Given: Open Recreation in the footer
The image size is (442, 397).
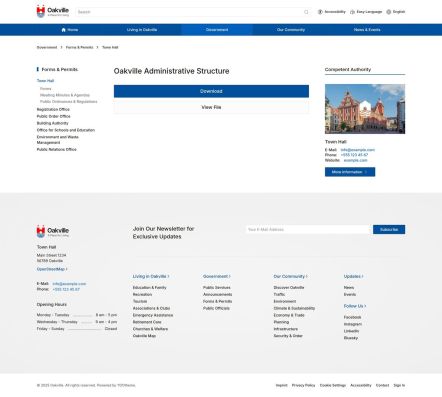Looking at the screenshot, I should 142,295.
